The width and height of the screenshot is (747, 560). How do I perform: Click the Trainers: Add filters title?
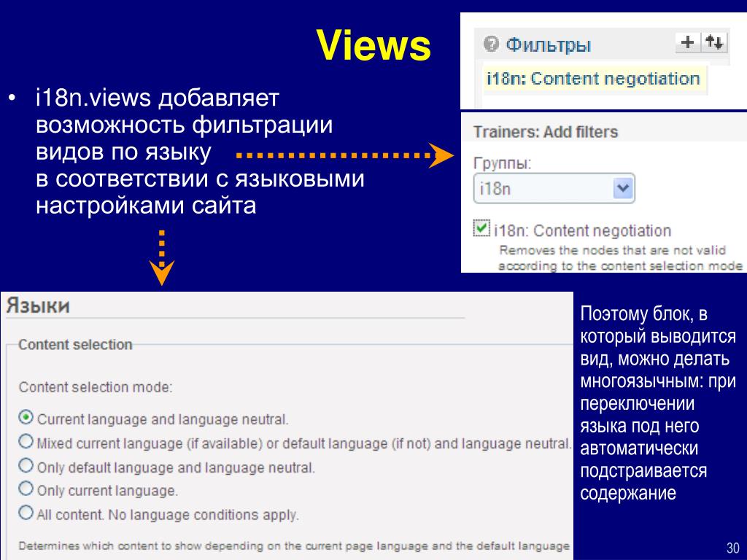(x=546, y=132)
